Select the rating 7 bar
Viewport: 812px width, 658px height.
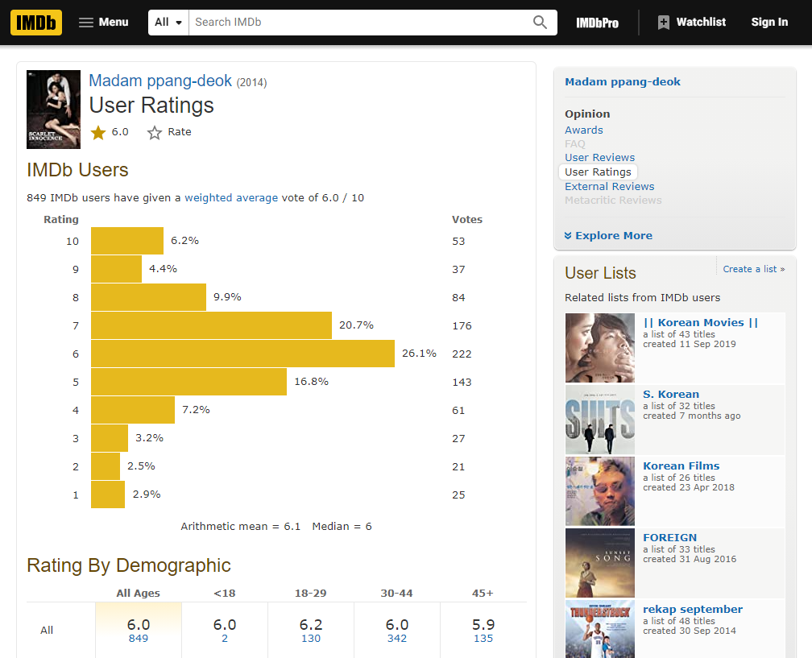(211, 325)
